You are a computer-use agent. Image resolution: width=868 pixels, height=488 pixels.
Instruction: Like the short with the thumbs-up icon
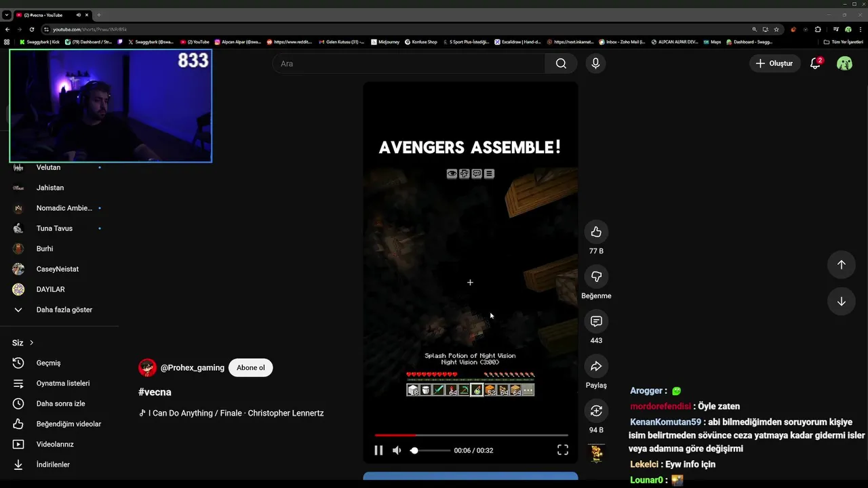point(596,232)
